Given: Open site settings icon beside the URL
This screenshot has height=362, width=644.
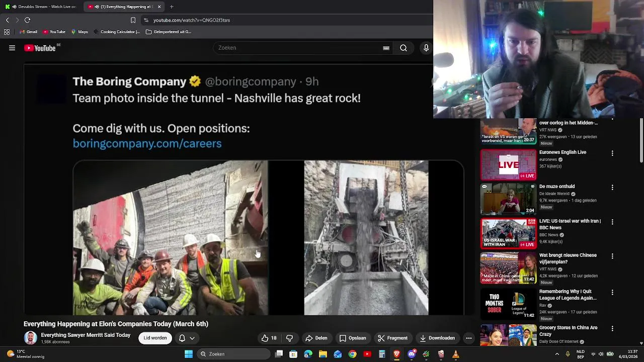Looking at the screenshot, I should [146, 20].
